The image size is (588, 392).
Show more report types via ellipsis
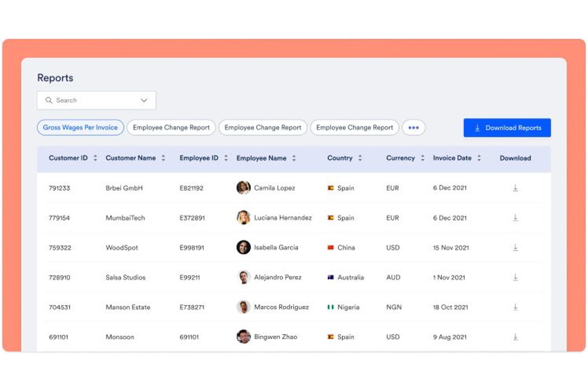coord(413,127)
